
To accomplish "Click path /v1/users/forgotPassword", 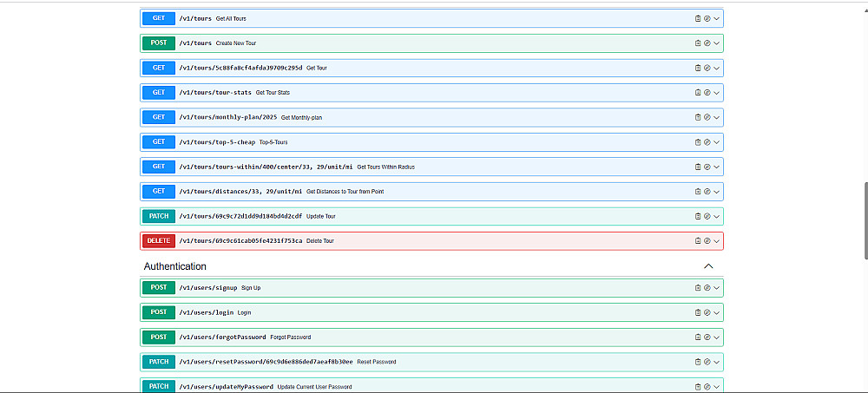I will (x=222, y=337).
